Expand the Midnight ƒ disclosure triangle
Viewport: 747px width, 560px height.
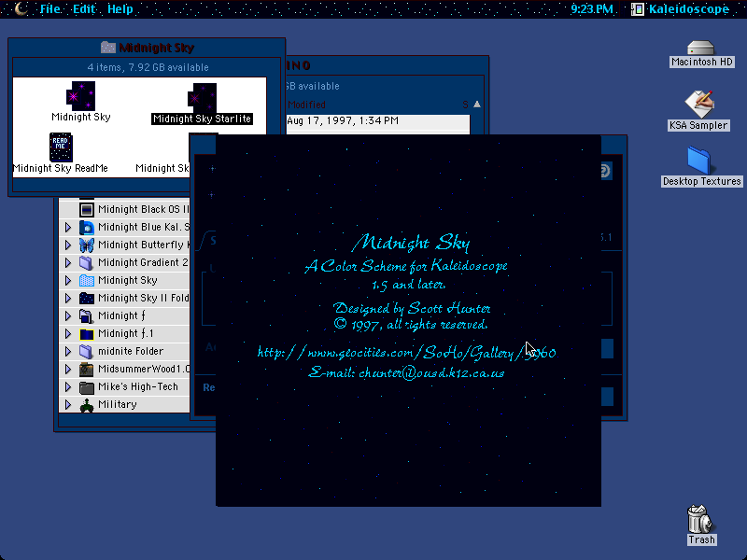[x=67, y=315]
